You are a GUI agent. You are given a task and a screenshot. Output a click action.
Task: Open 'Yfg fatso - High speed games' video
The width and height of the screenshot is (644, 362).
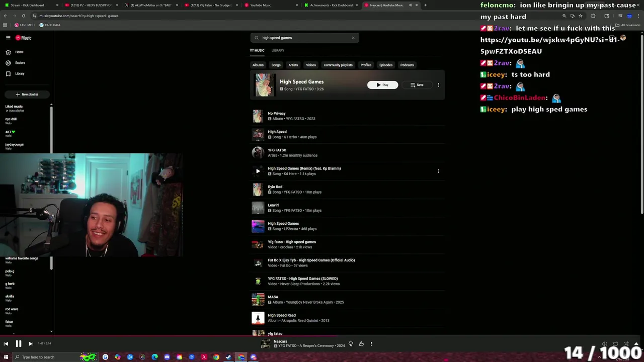pyautogui.click(x=347, y=244)
